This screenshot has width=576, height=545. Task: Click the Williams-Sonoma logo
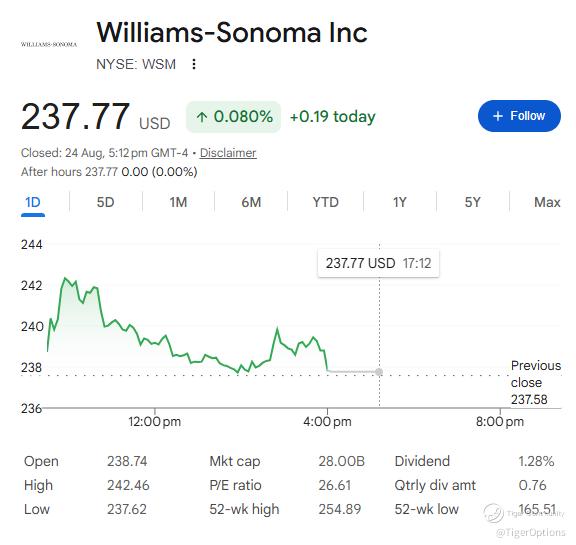[x=49, y=44]
